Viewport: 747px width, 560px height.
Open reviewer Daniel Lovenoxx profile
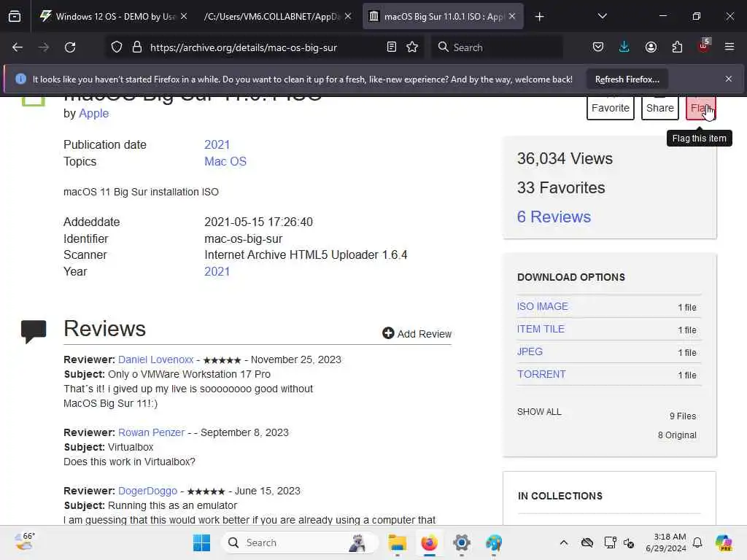pyautogui.click(x=156, y=359)
